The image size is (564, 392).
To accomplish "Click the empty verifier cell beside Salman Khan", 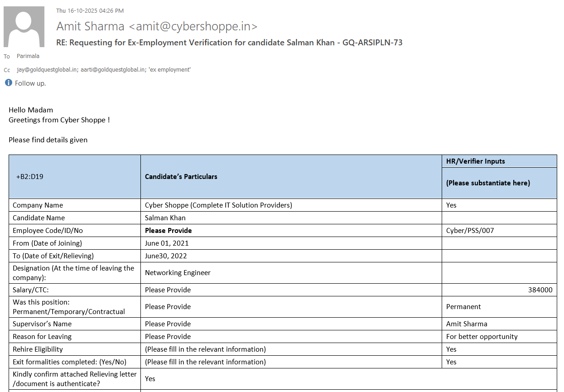I will coord(499,218).
